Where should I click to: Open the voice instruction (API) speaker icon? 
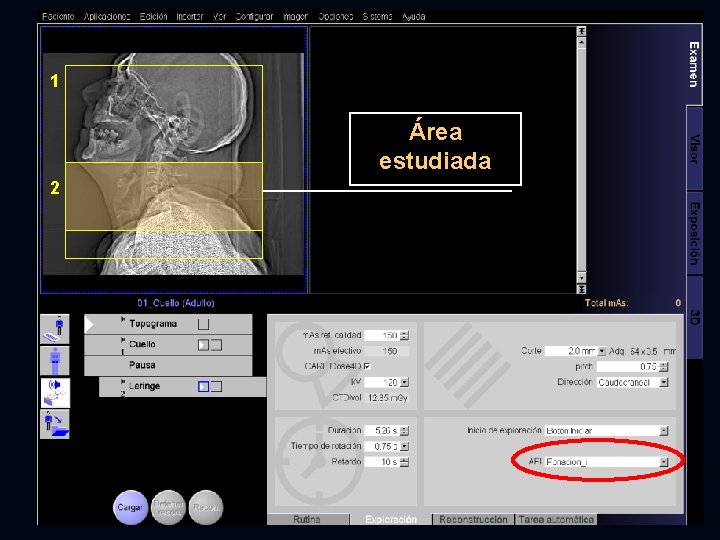click(x=55, y=393)
